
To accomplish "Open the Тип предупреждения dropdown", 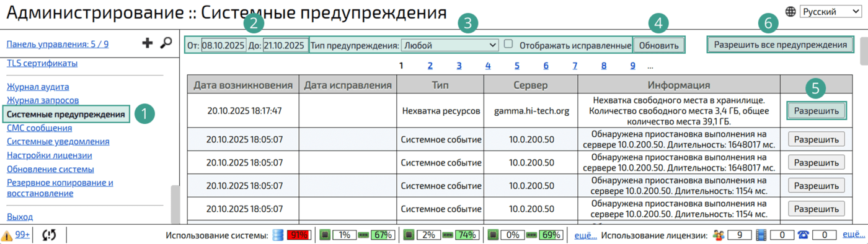I will click(x=449, y=45).
